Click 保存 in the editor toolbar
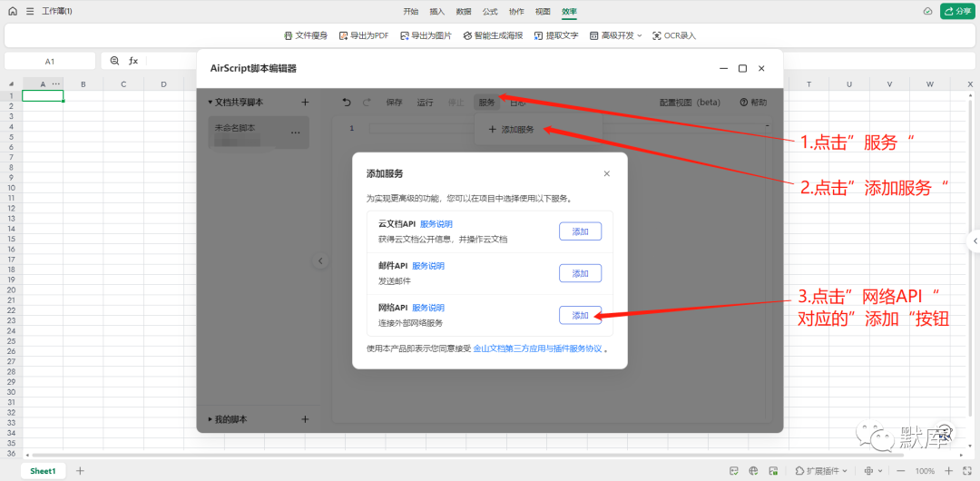The height and width of the screenshot is (481, 980). 395,102
